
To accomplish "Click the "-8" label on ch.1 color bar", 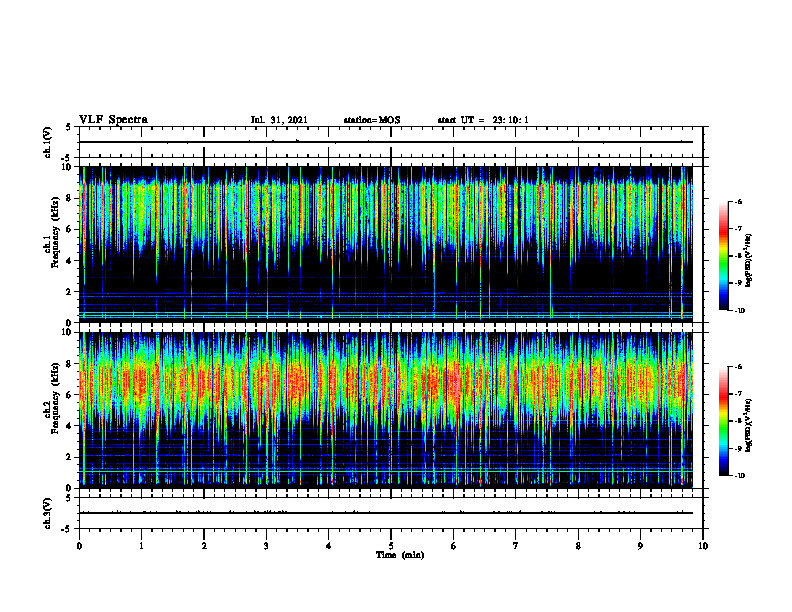I will point(738,256).
